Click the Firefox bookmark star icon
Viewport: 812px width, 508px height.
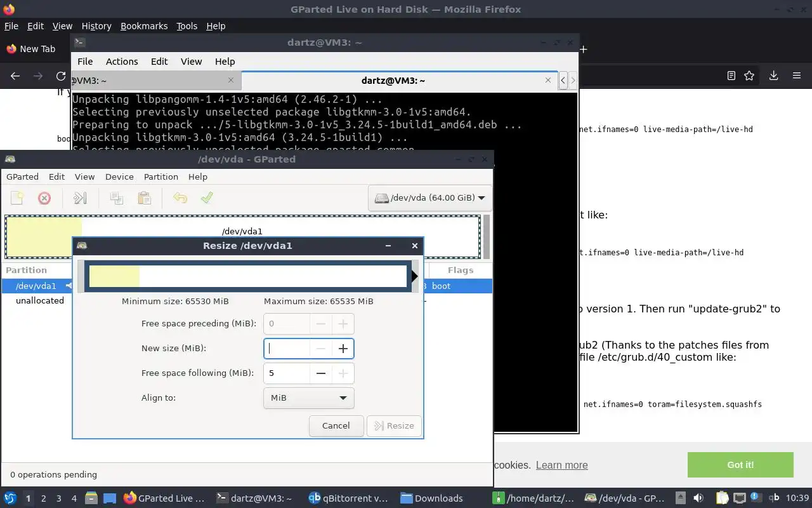[749, 76]
